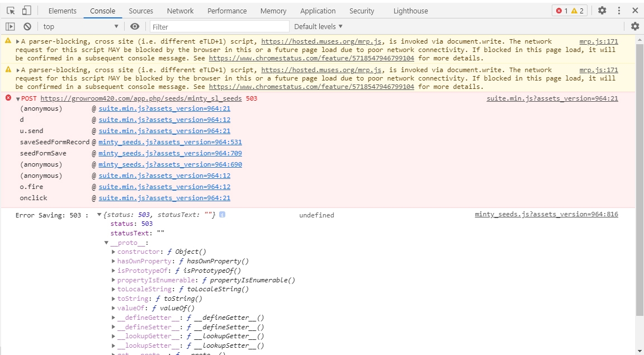644x355 pixels.
Task: Click the inspect element picker icon
Action: (11, 11)
